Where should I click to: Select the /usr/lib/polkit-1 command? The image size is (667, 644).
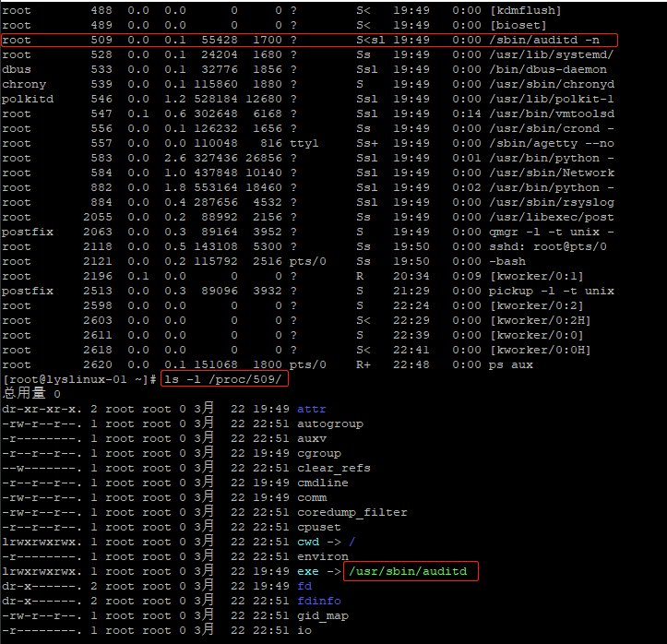coord(552,99)
